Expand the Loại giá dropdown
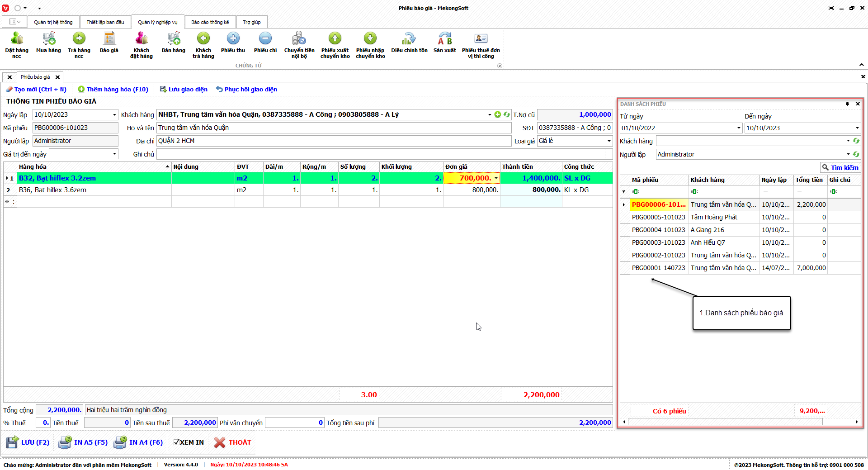This screenshot has height=470, width=868. click(x=609, y=141)
